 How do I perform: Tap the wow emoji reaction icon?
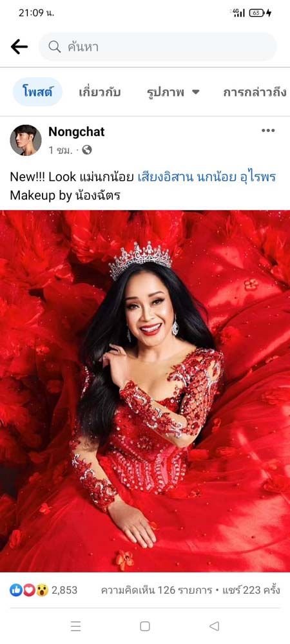coord(41,590)
